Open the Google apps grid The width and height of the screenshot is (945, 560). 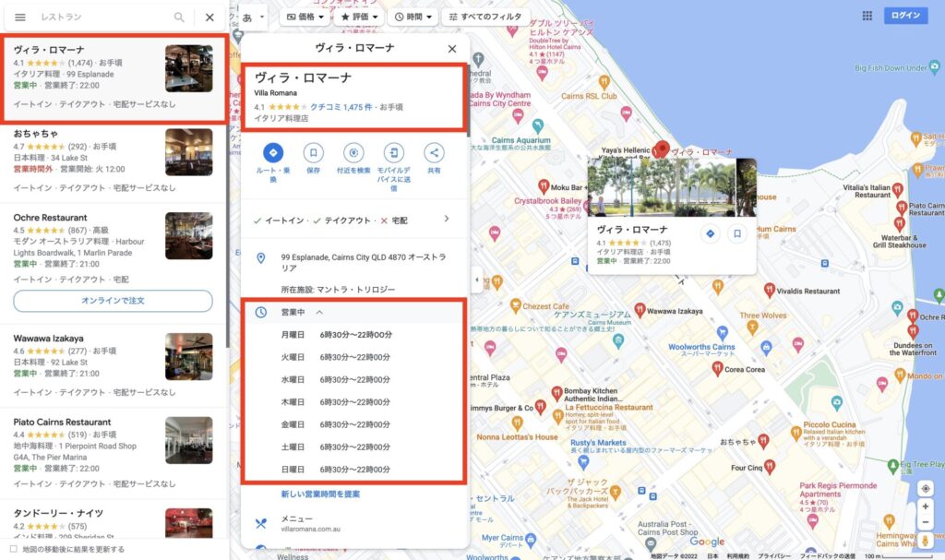click(867, 16)
